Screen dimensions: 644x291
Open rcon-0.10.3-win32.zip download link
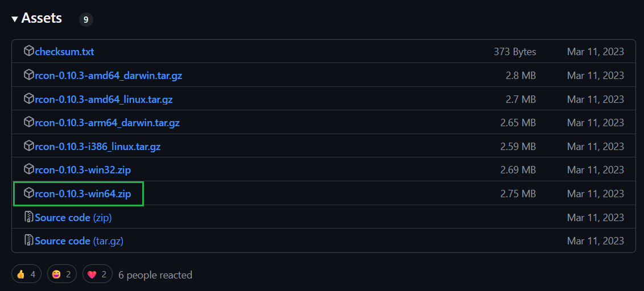(x=83, y=169)
